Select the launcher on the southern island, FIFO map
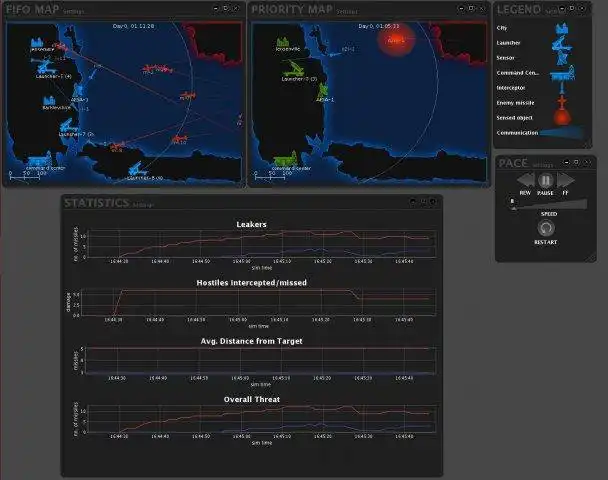The image size is (608, 480). 136,169
